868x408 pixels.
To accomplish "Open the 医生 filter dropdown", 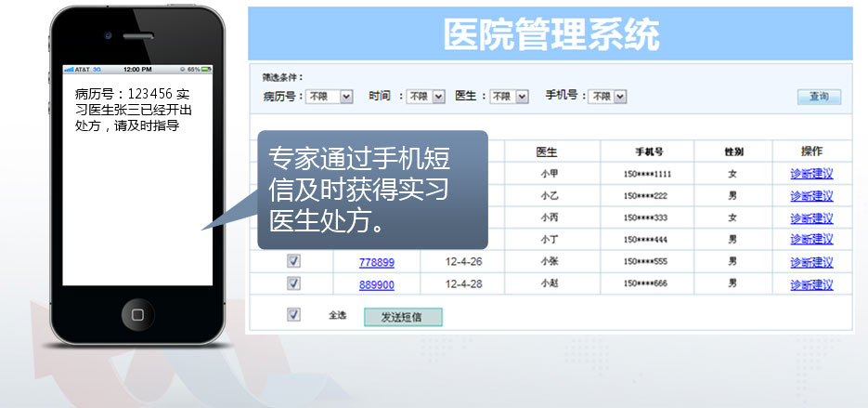I will [x=510, y=96].
